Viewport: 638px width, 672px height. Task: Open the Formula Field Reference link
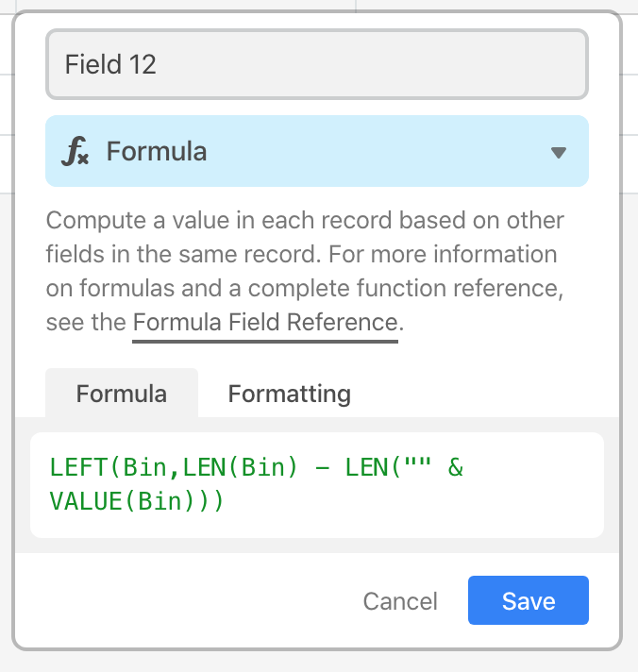(265, 322)
